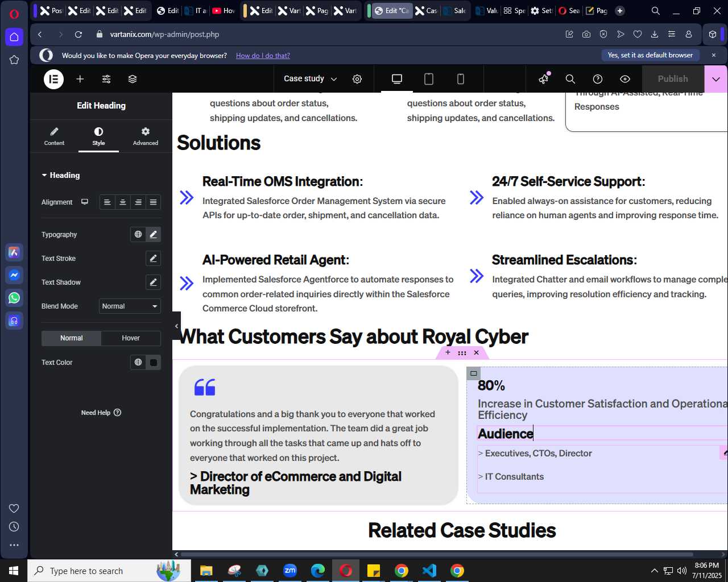Select Normal state tab
Viewport: 728px width, 582px height.
click(72, 338)
